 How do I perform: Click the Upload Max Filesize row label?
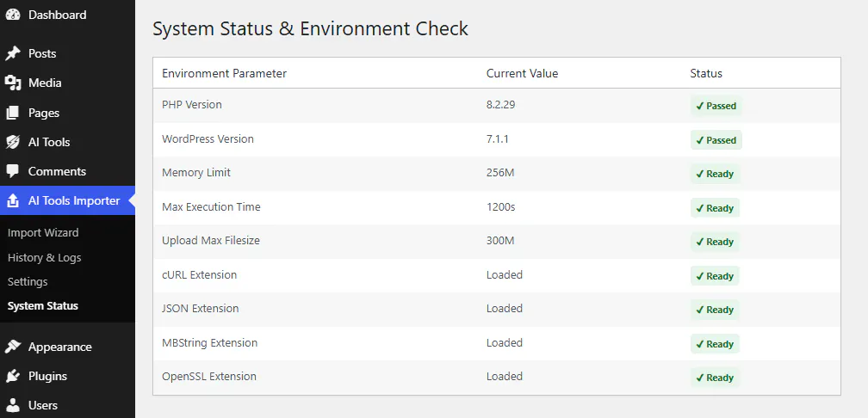click(210, 241)
